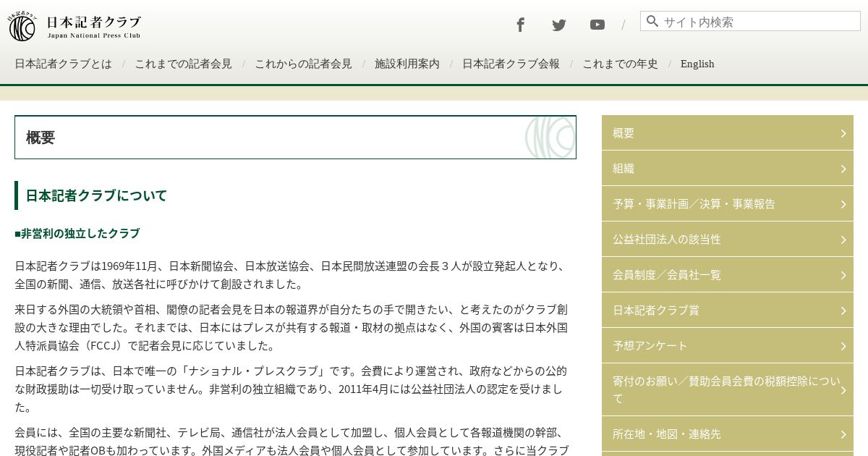Open これまでの年史 menu
This screenshot has width=868, height=456.
[x=620, y=64]
